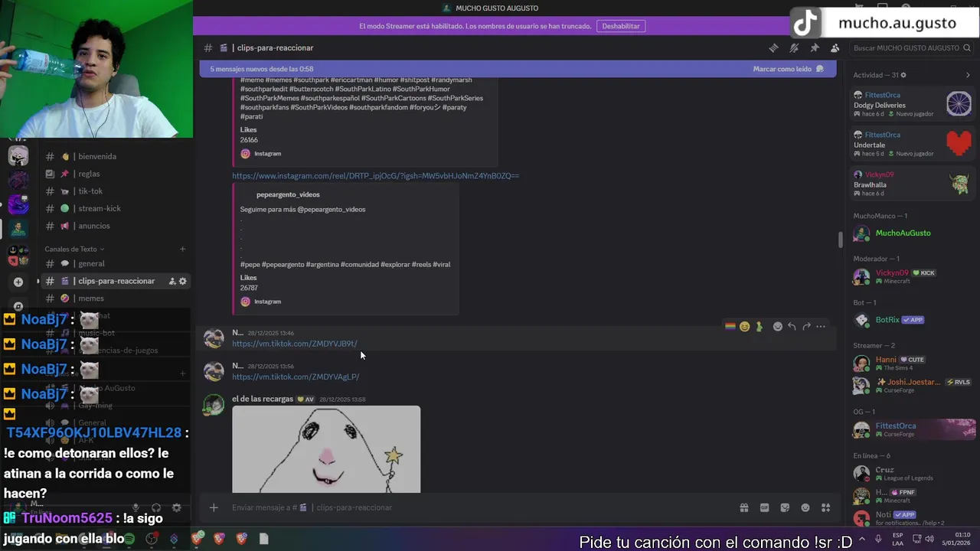
Task: Open the Actividad settings gear
Action: point(903,75)
